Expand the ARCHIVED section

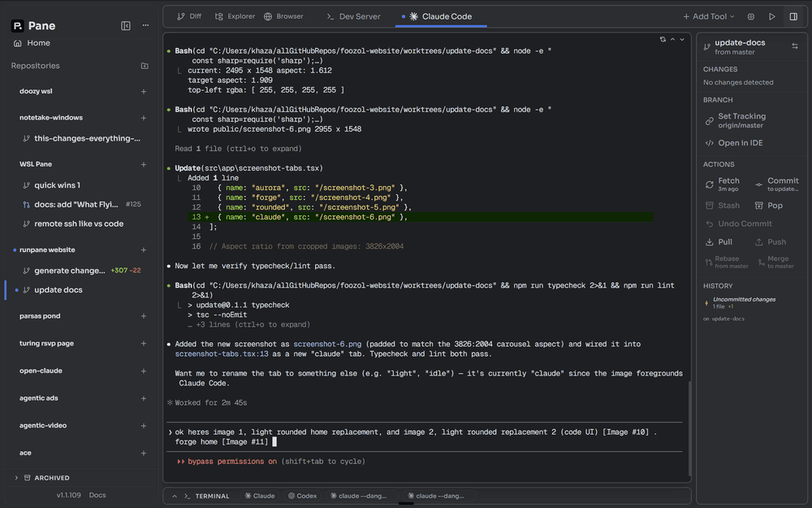point(15,478)
